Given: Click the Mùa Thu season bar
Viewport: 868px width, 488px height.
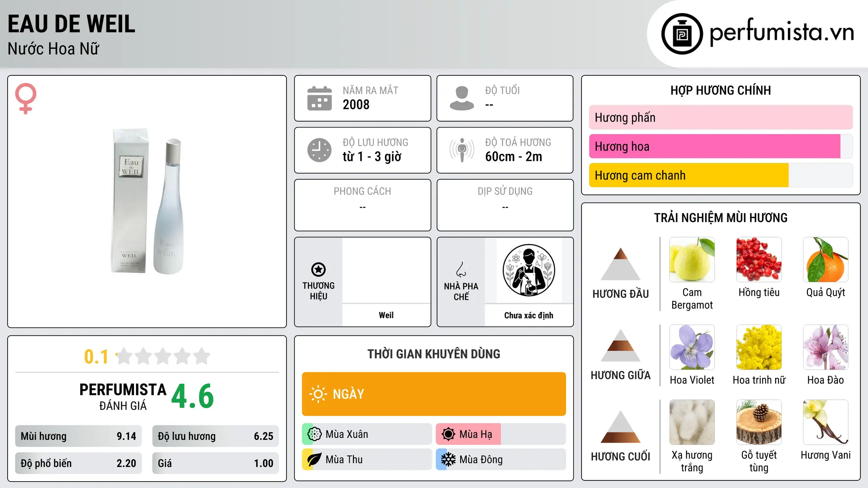Looking at the screenshot, I should (x=367, y=460).
